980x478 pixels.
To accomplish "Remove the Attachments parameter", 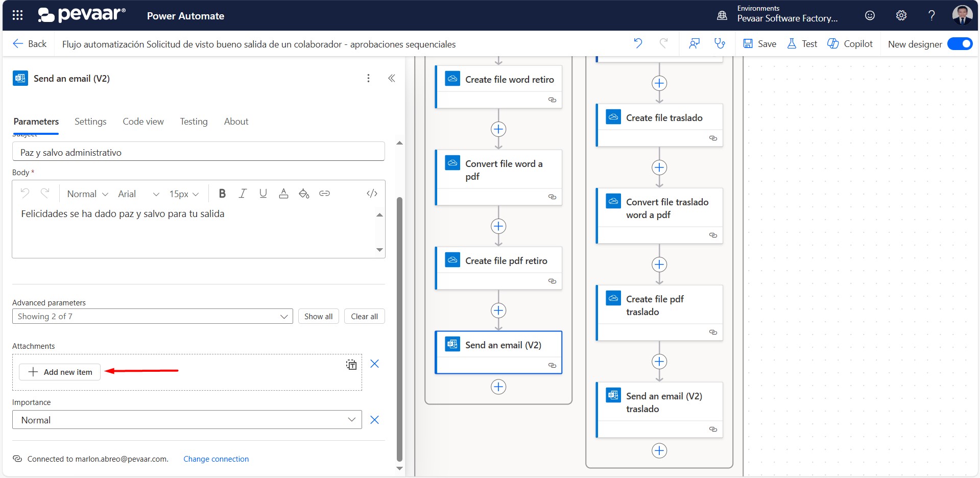I will pyautogui.click(x=374, y=364).
